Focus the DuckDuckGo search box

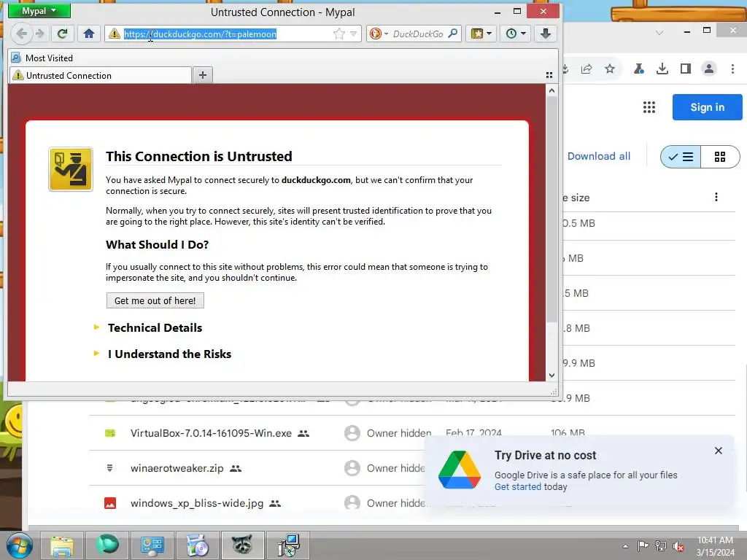[418, 34]
